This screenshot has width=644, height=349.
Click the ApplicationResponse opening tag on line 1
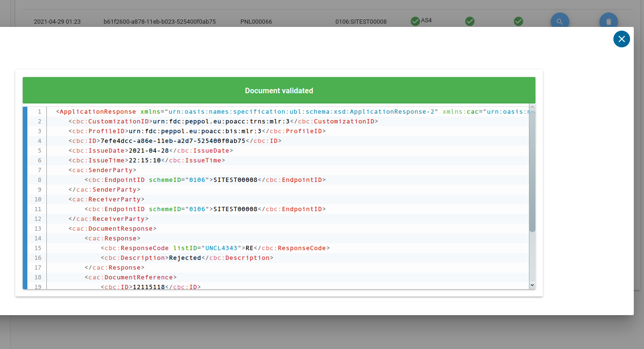click(96, 112)
